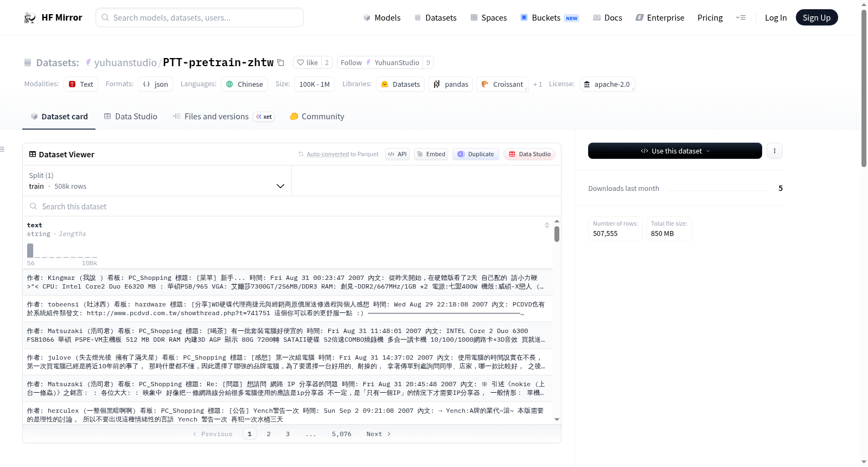This screenshot has width=868, height=467.
Task: Click the xet badge on Files tab
Action: pyautogui.click(x=264, y=117)
